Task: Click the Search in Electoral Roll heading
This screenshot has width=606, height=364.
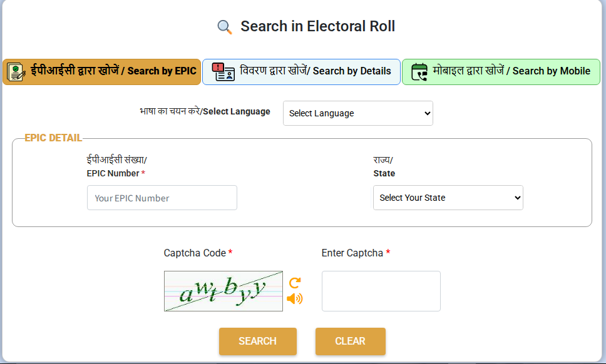Action: [317, 26]
